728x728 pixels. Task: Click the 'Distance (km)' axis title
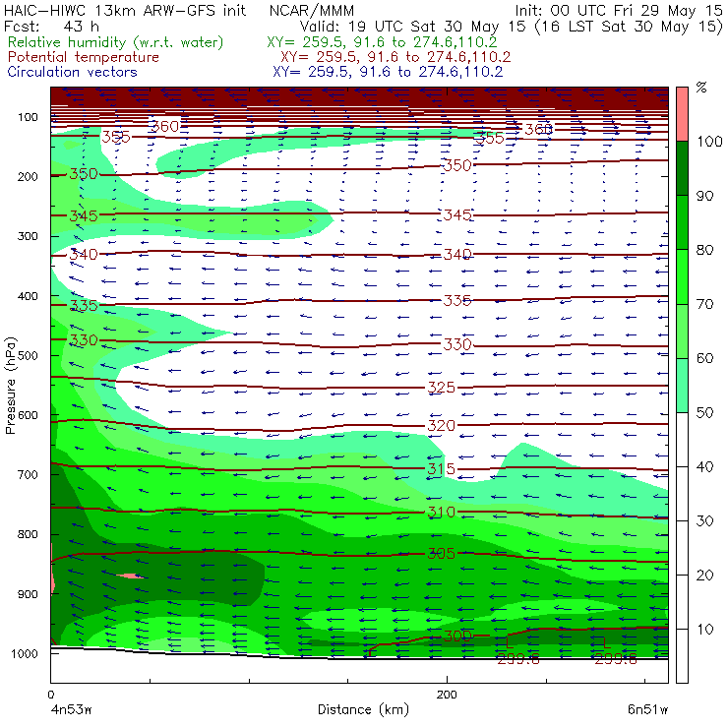point(363,709)
